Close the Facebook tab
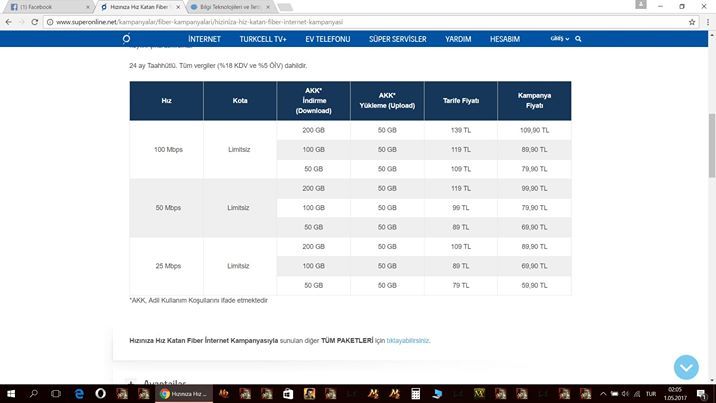 [x=88, y=7]
